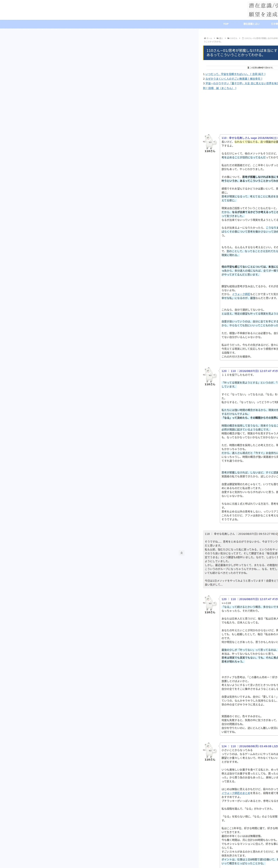
Task: Click post header 110：幸せな名無しさん sage
Action: (x=249, y=138)
